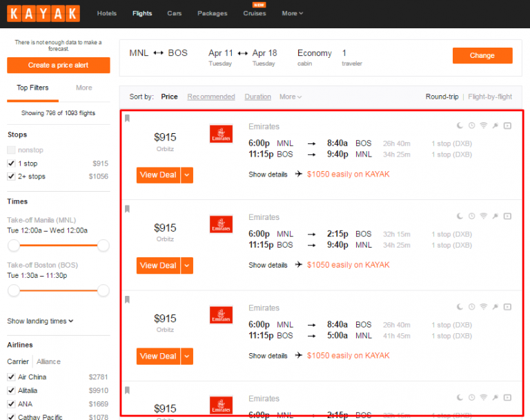Viewport: 530px width, 420px height.
Task: Open the More menu in top navigation
Action: (293, 14)
